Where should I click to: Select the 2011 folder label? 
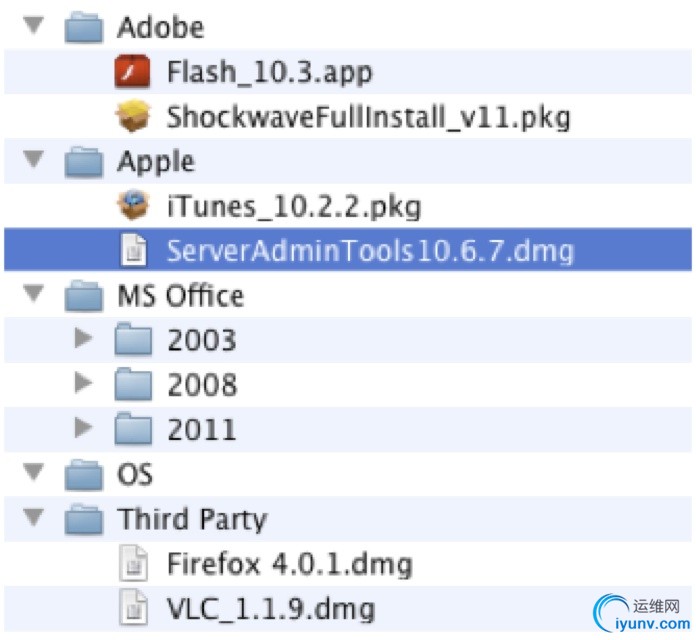click(x=202, y=430)
